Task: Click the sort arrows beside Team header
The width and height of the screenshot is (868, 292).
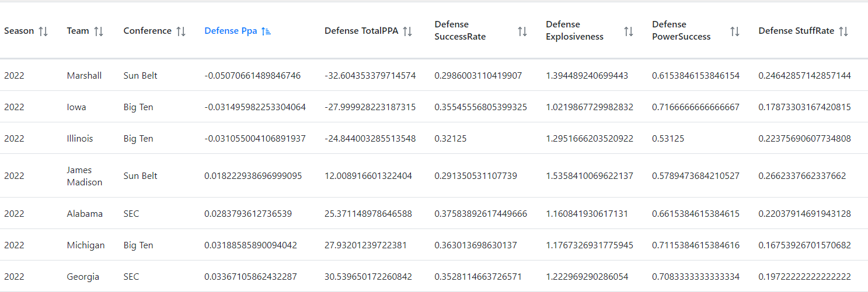Action: pos(99,31)
